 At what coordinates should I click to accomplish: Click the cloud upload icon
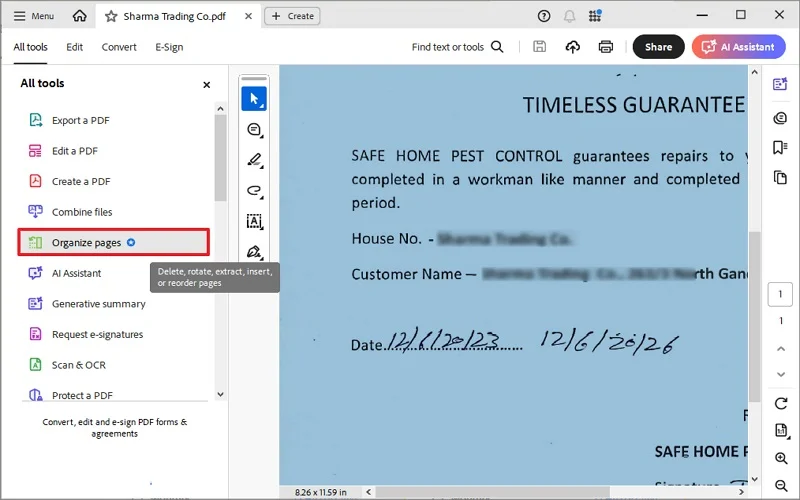click(572, 47)
